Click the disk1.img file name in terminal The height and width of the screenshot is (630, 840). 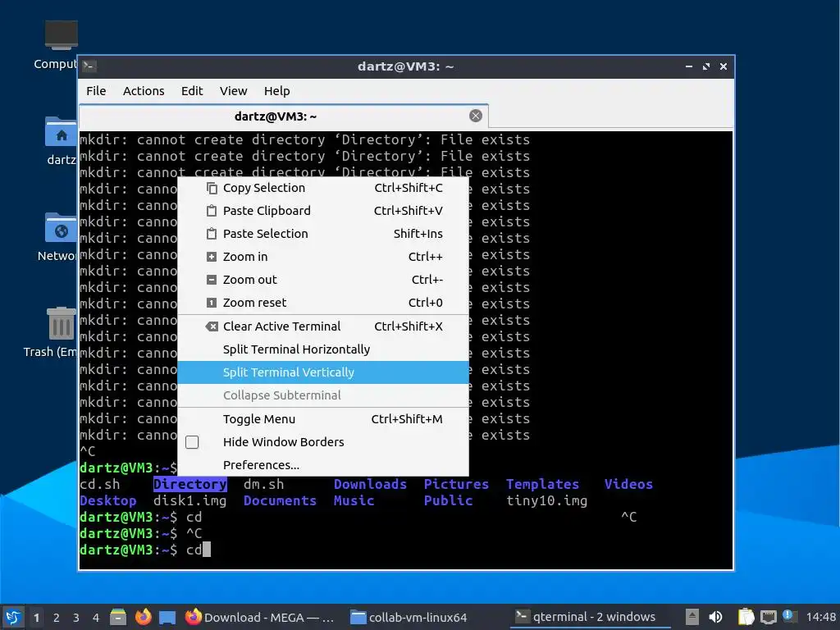tap(189, 501)
